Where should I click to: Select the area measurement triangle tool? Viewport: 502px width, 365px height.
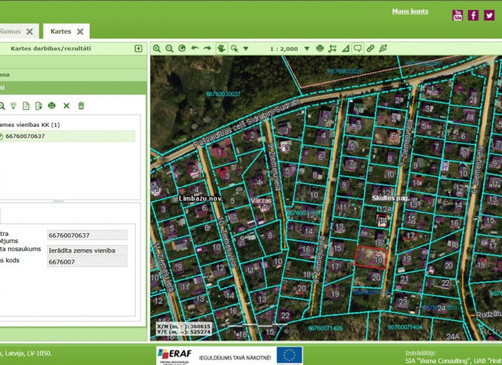tap(346, 49)
